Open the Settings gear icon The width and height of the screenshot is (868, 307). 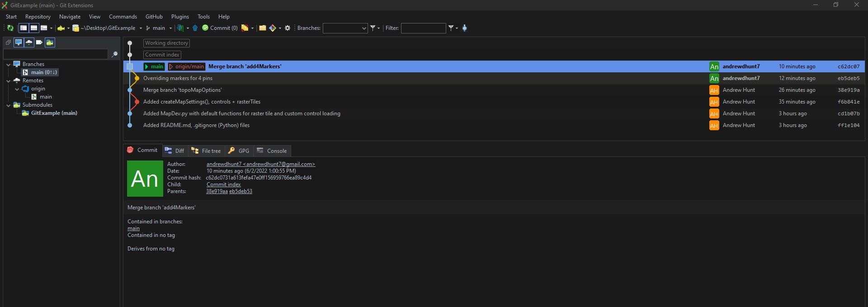pyautogui.click(x=288, y=28)
